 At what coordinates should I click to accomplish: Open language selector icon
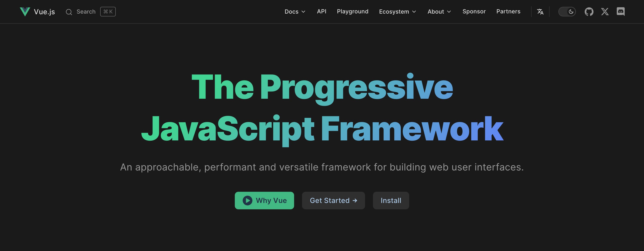click(541, 11)
